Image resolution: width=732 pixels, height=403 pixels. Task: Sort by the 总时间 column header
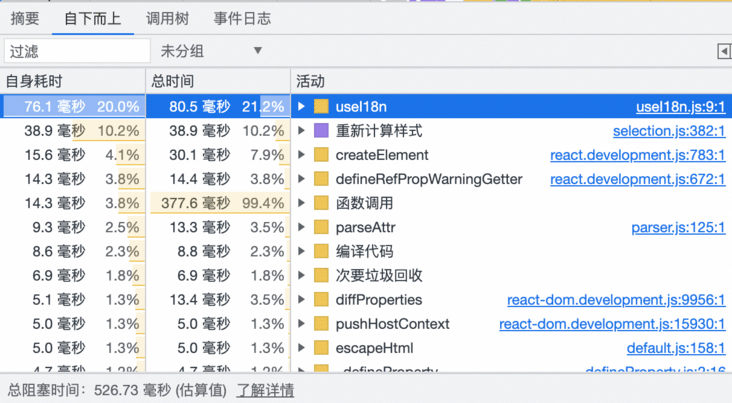[218, 81]
